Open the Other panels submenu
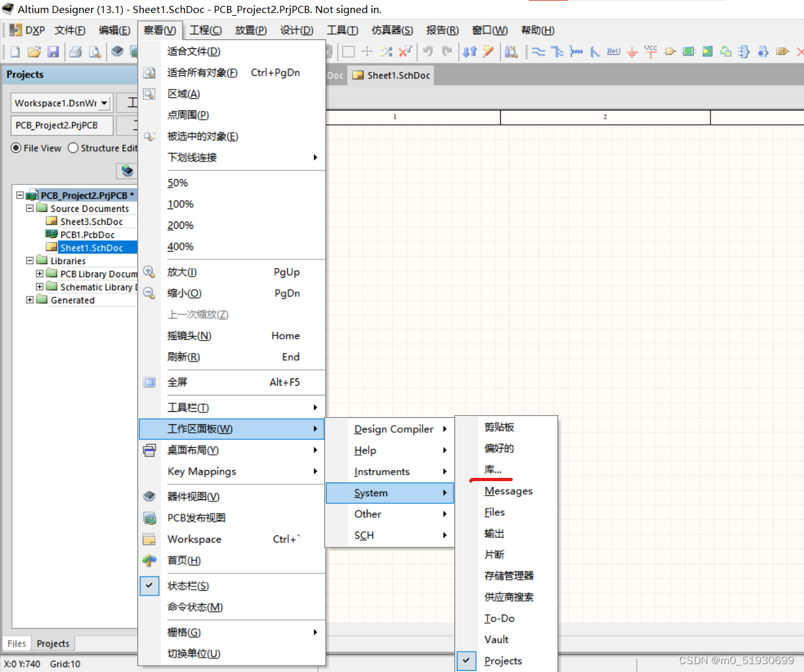This screenshot has width=804, height=672. [x=390, y=514]
